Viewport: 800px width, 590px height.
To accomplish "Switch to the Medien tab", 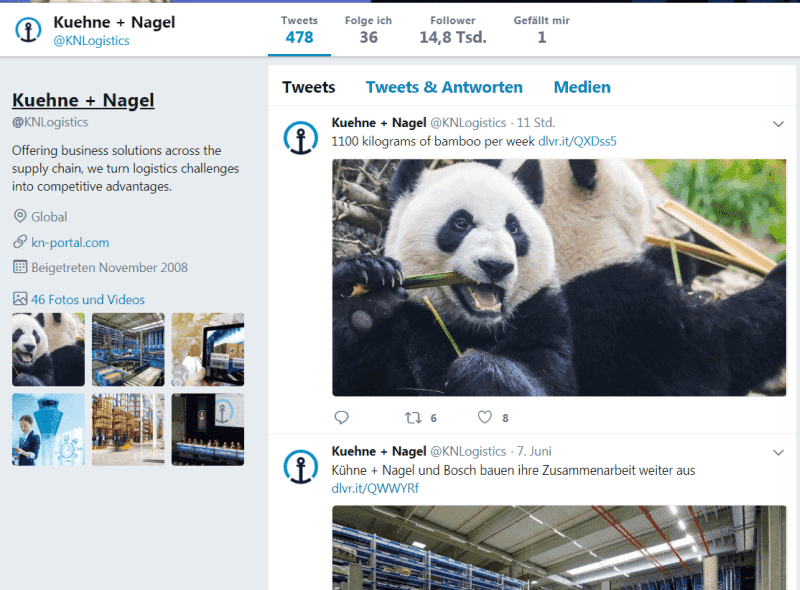I will (582, 87).
